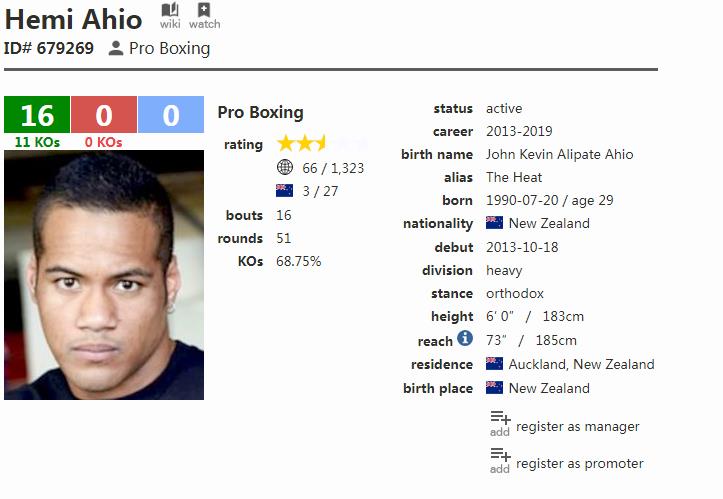Click the green 16 wins box
The height and width of the screenshot is (499, 723).
[x=37, y=115]
